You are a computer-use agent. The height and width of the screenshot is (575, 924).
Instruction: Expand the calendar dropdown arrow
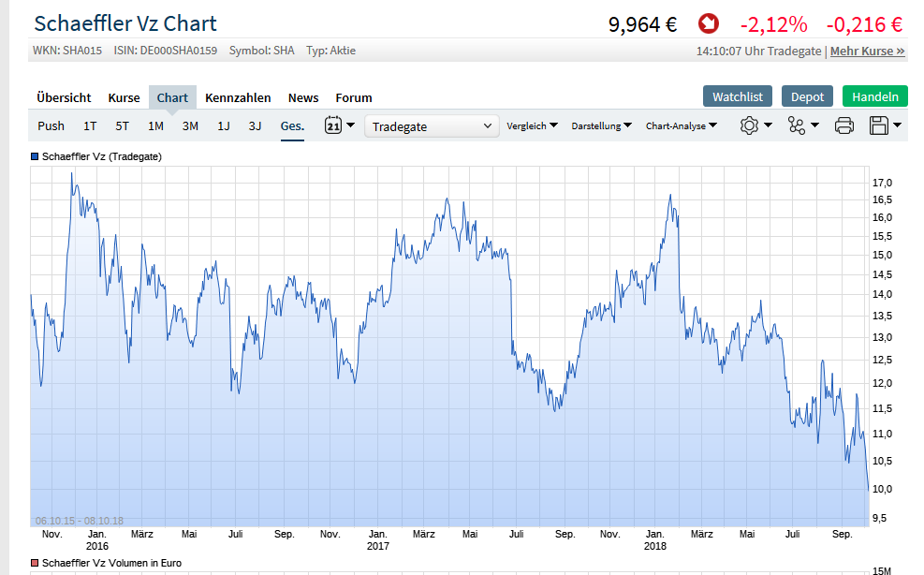(351, 125)
